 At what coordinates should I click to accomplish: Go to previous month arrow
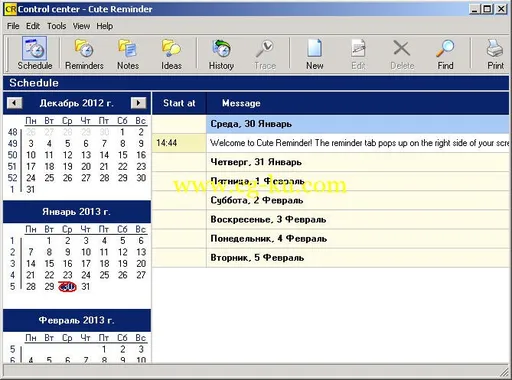click(x=14, y=103)
